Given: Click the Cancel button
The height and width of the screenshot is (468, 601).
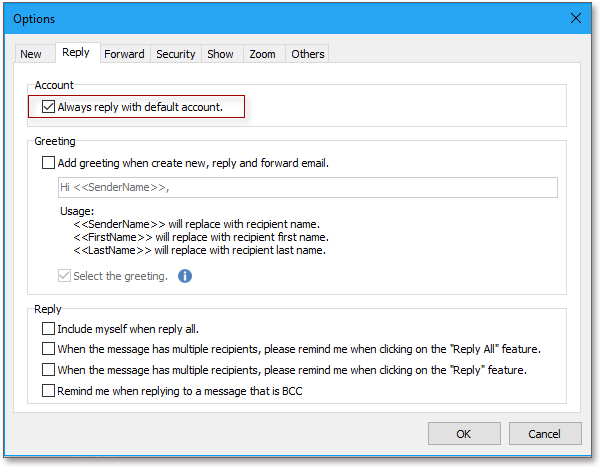Looking at the screenshot, I should 545,434.
